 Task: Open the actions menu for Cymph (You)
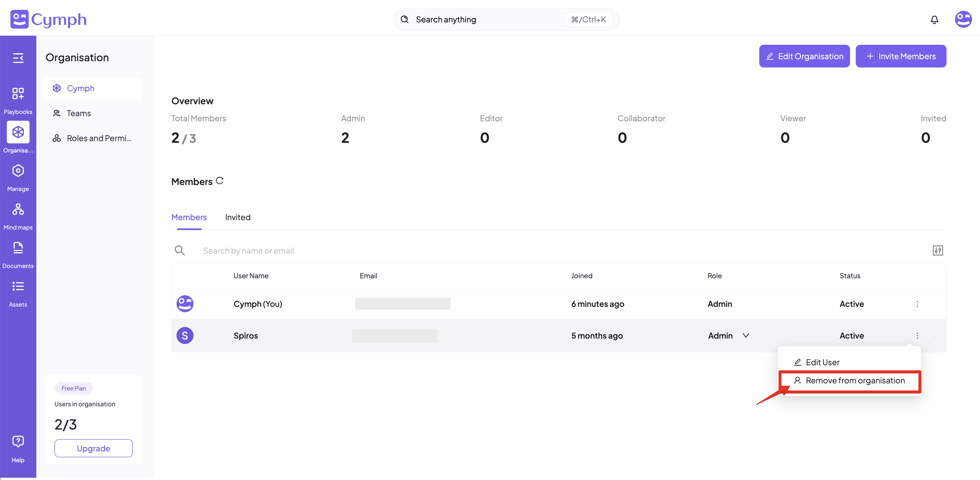point(917,304)
